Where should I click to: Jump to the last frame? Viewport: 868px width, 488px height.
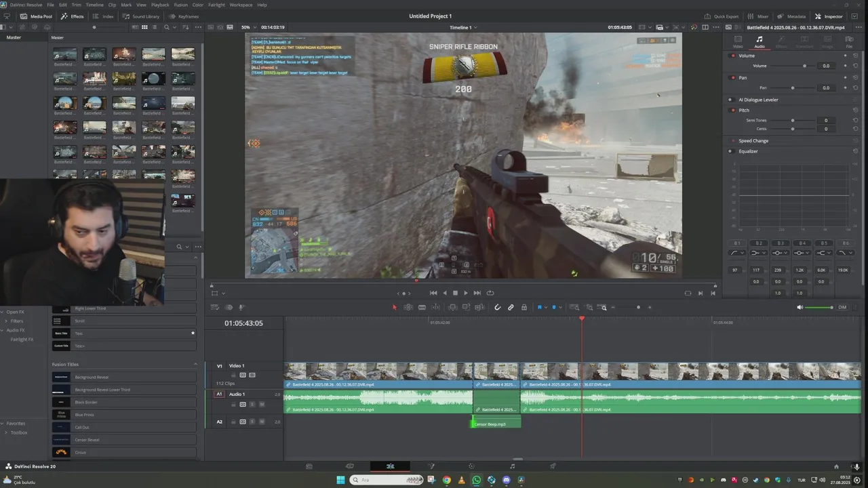tap(477, 293)
